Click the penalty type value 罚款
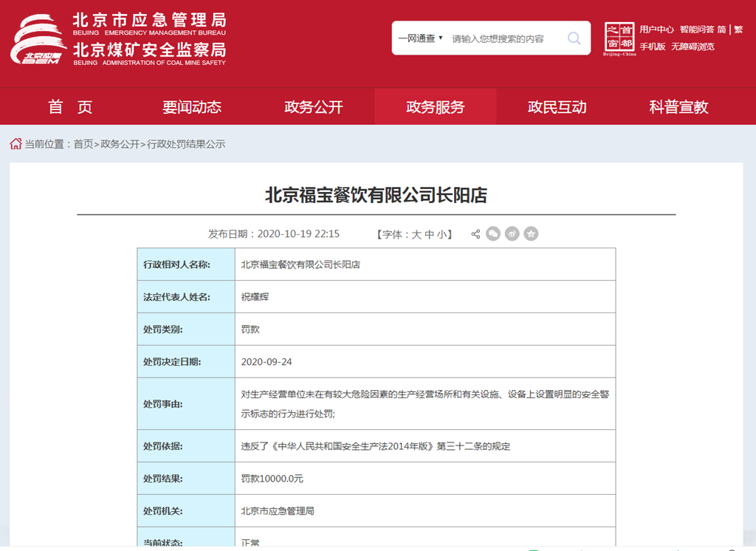Image resolution: width=756 pixels, height=551 pixels. [x=250, y=329]
